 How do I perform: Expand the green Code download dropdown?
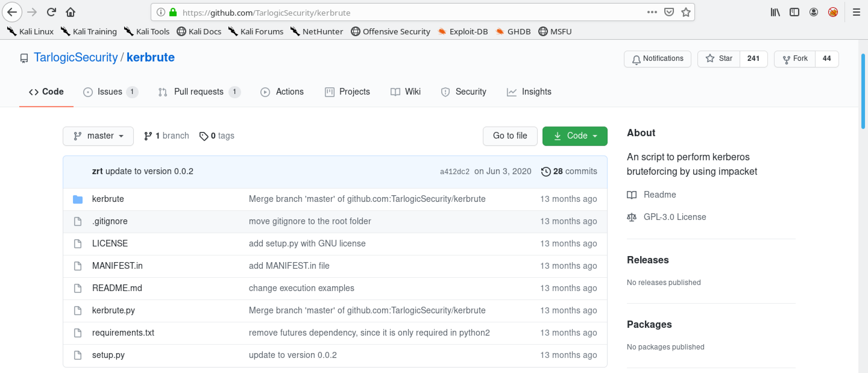point(575,136)
